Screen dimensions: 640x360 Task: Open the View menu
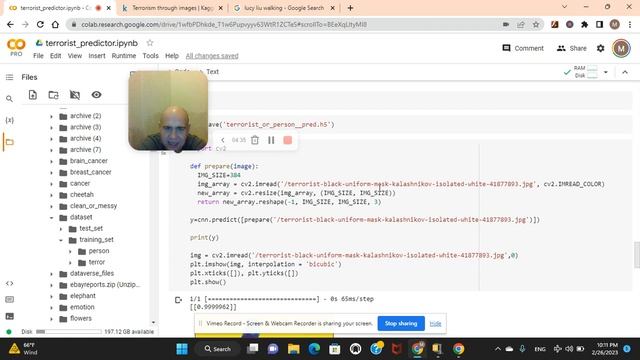point(75,56)
